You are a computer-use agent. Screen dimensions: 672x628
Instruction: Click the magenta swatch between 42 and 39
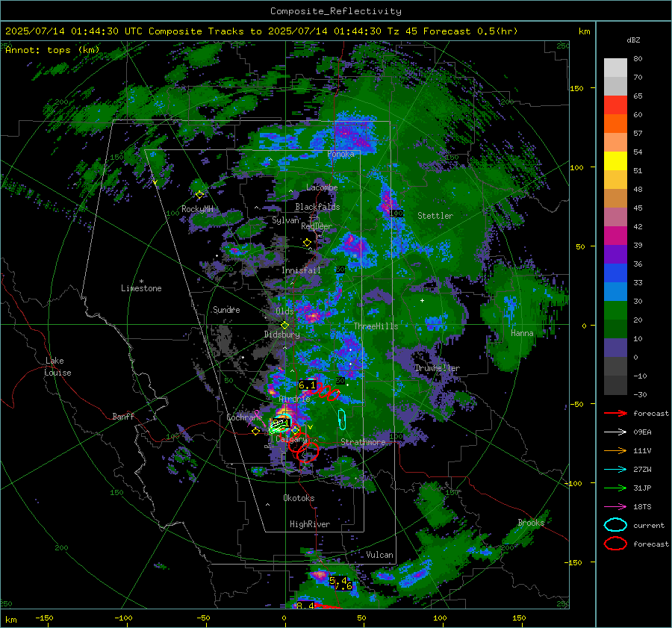(x=615, y=236)
